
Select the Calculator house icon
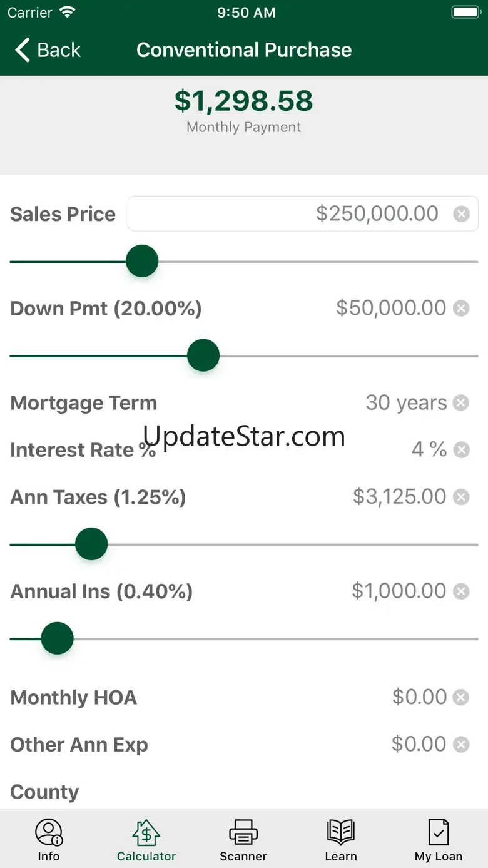point(146,833)
